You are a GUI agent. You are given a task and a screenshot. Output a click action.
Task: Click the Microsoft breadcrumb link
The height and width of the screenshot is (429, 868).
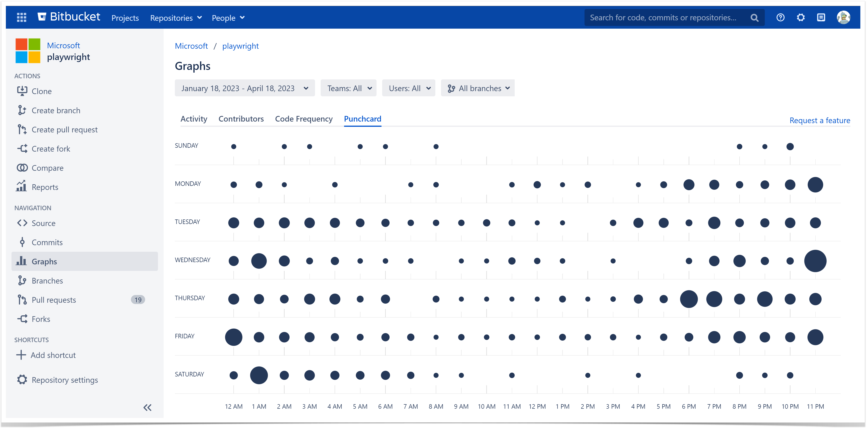[x=191, y=46]
